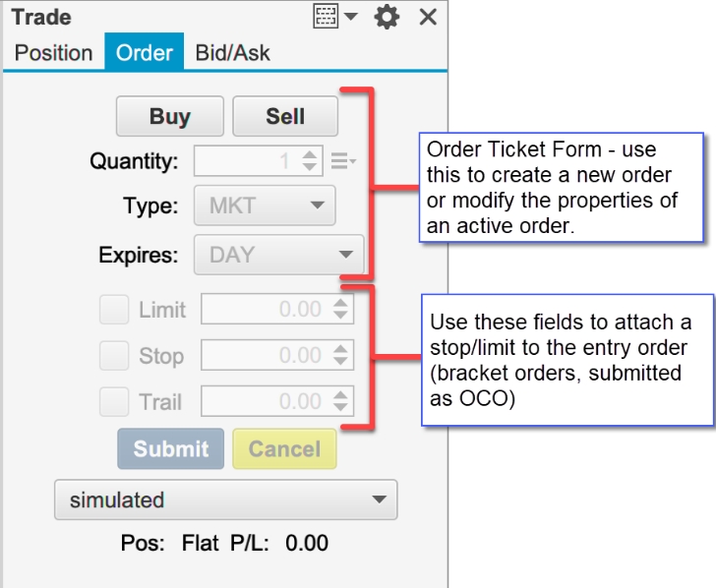Image resolution: width=716 pixels, height=588 pixels.
Task: Increase the Trail value with up arrow
Action: pyautogui.click(x=340, y=395)
